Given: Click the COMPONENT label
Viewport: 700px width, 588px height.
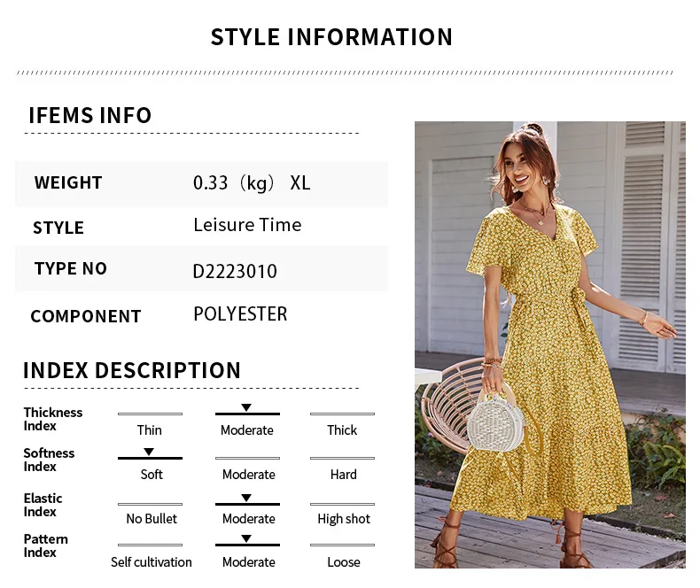Looking at the screenshot, I should (x=86, y=316).
